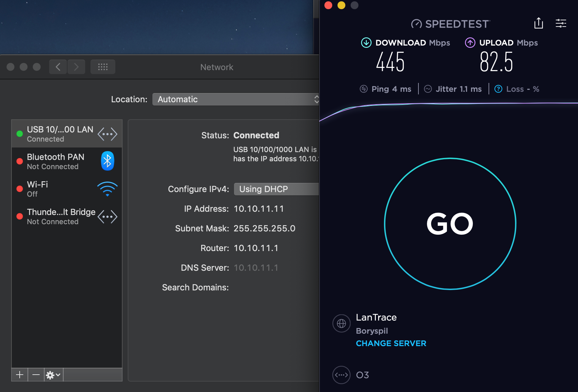Image resolution: width=578 pixels, height=392 pixels.
Task: Click the Speedtest share results icon
Action: pyautogui.click(x=539, y=23)
